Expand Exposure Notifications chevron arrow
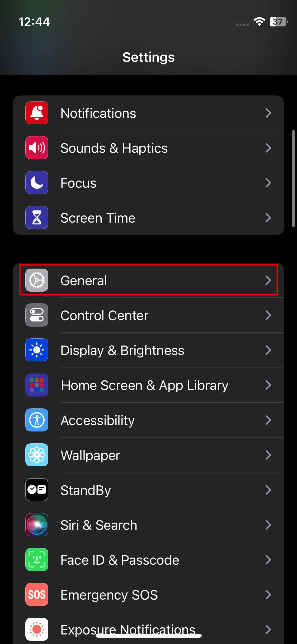Screen dimensions: 297x644 click(x=268, y=629)
